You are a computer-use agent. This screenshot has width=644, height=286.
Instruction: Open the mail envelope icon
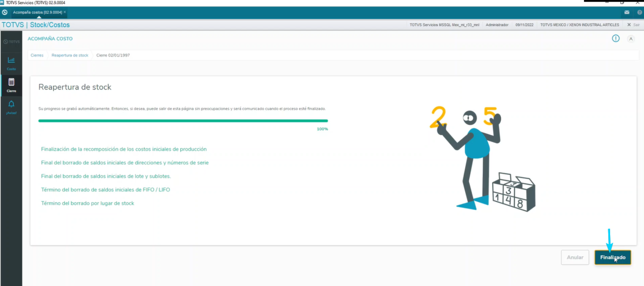pos(627,12)
